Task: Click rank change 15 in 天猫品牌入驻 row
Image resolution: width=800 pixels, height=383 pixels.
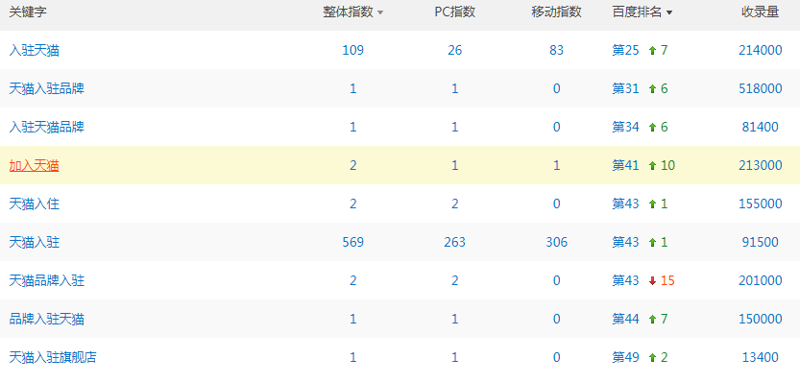Action: pyautogui.click(x=667, y=280)
